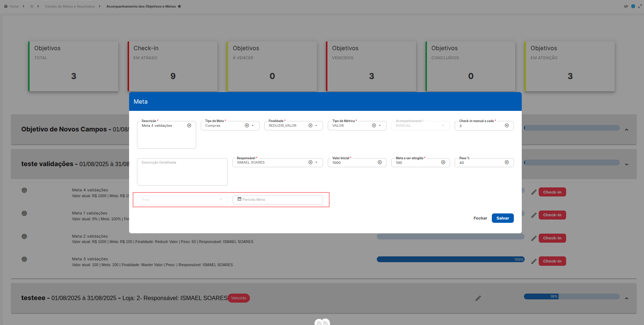Clear the Valor Inicial value
This screenshot has height=325, width=644.
(x=380, y=162)
